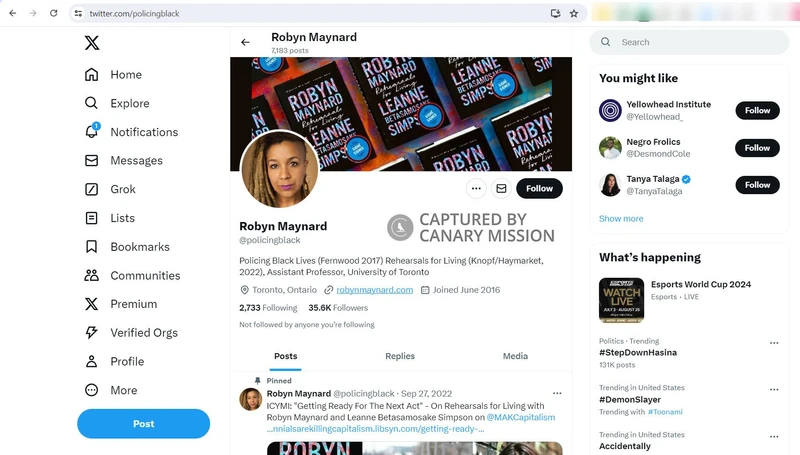The image size is (800, 455).
Task: Open #StepDownHasina trend options ellipsis
Action: click(x=774, y=343)
